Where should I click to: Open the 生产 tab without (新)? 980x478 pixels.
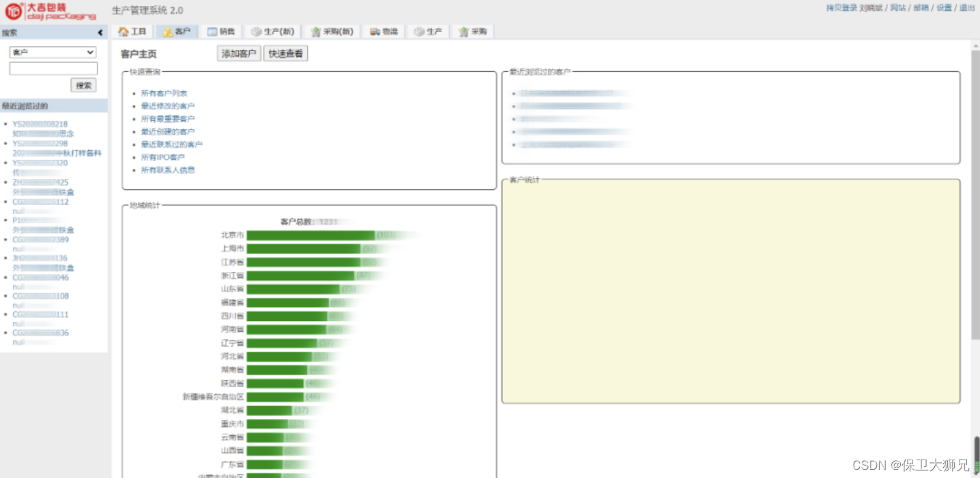(428, 31)
